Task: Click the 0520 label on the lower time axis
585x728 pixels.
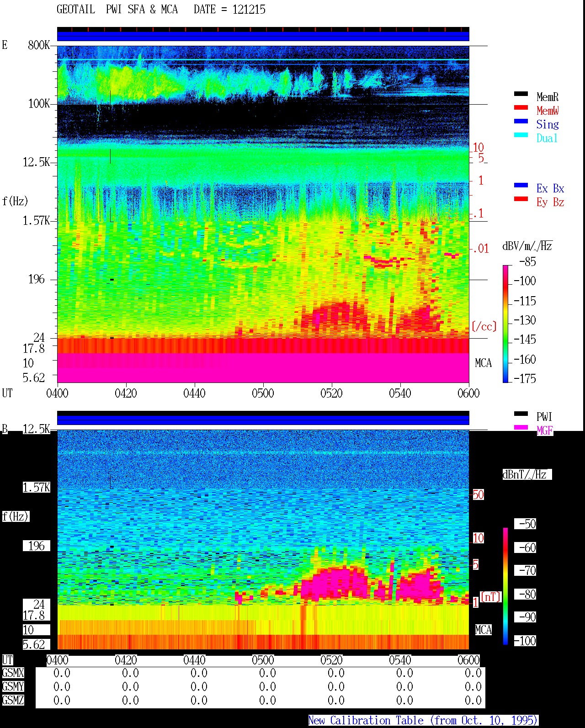Action: point(331,660)
